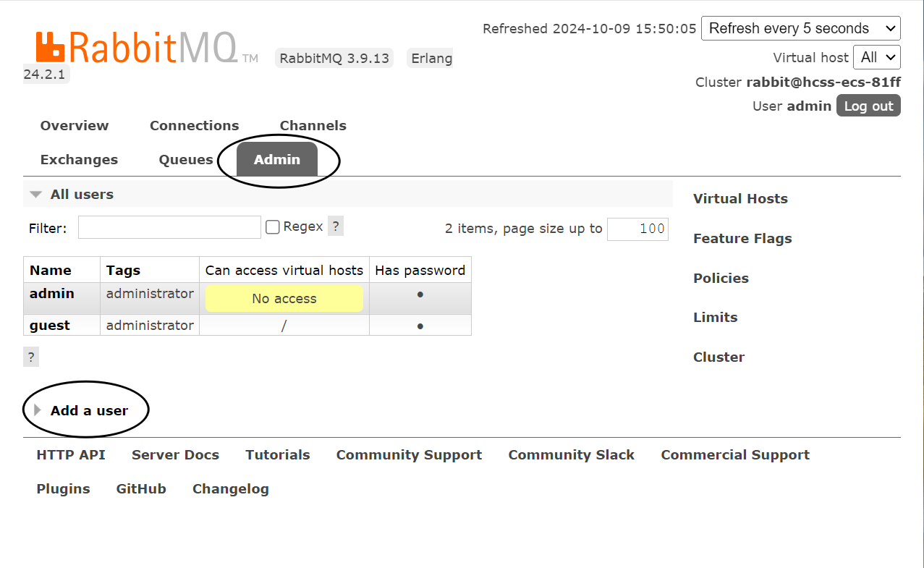The height and width of the screenshot is (568, 924).
Task: Click the 2 items page size text
Action: (x=523, y=228)
